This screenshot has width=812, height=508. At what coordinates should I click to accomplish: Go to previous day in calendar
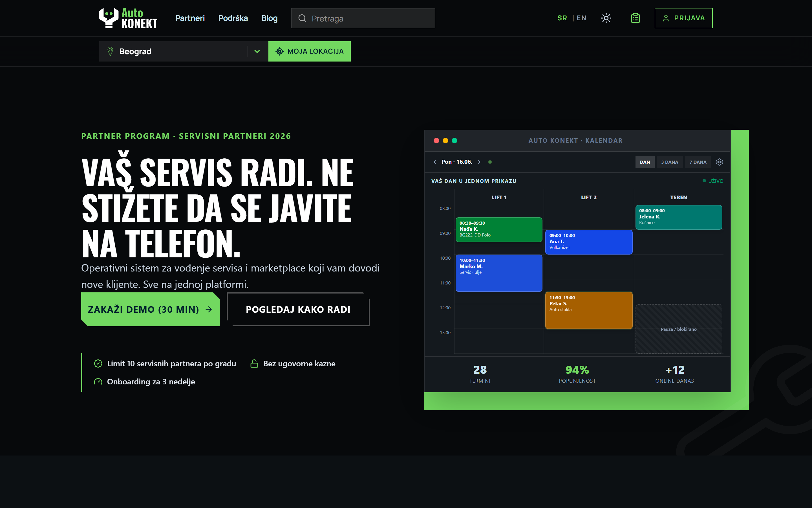click(x=435, y=162)
